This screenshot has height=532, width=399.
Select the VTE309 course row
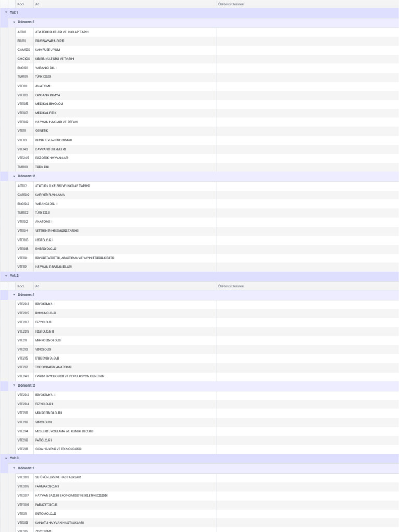point(207,505)
